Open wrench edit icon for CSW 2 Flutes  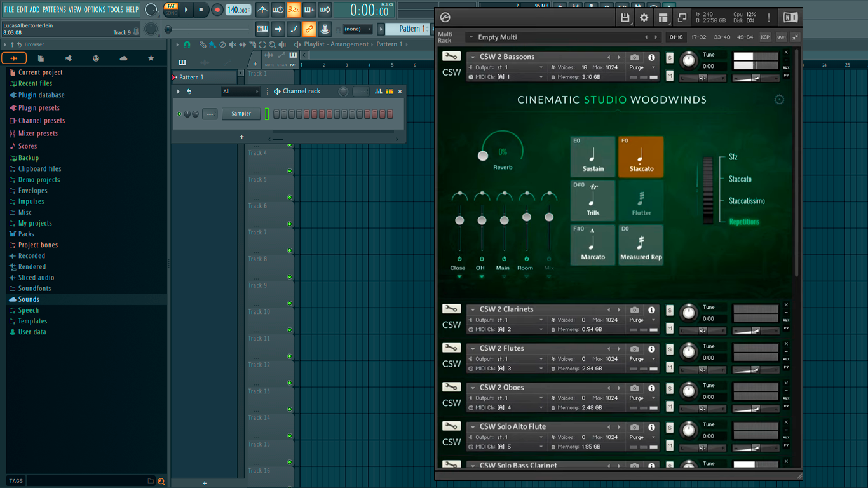[452, 348]
